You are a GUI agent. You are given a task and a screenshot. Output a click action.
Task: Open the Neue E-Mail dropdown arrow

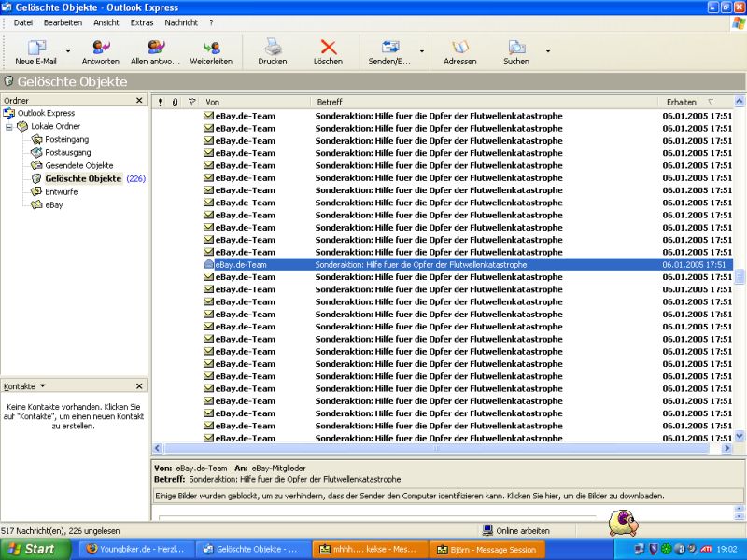tap(68, 51)
